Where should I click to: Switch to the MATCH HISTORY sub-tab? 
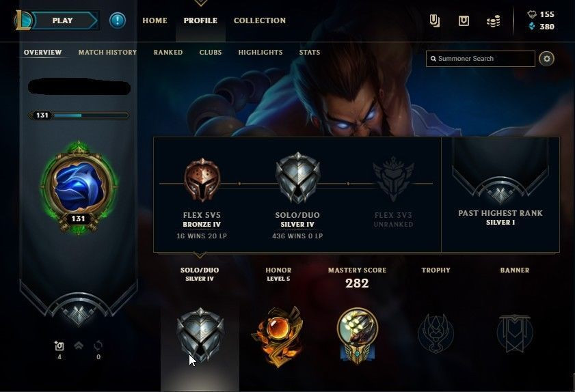(x=107, y=53)
